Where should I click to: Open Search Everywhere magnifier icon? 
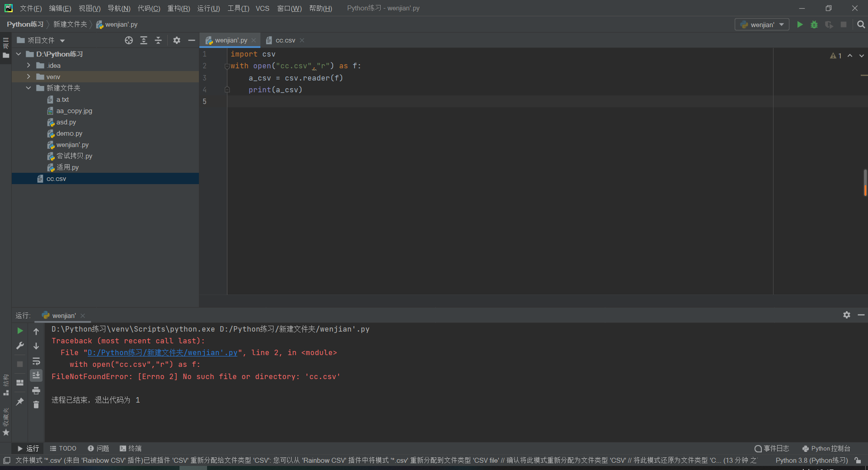point(861,24)
